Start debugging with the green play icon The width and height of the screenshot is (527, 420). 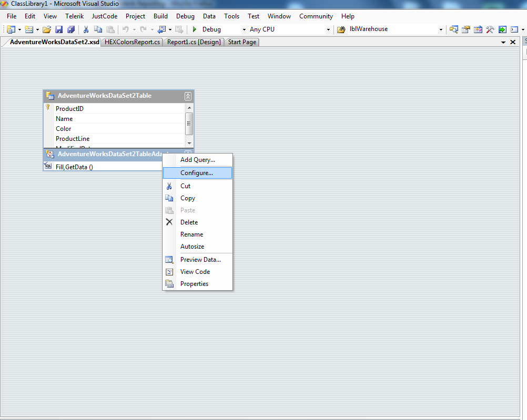(194, 29)
